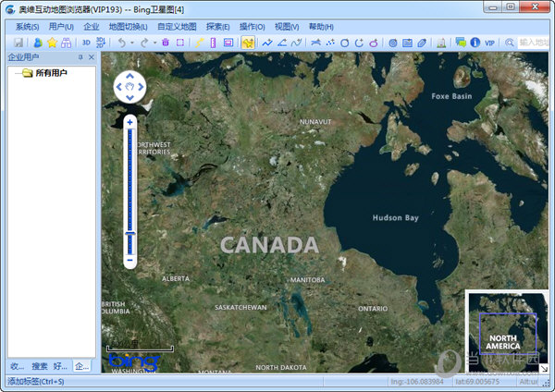Open the 帮助 menu
Screen dimensions: 555x392
click(322, 27)
